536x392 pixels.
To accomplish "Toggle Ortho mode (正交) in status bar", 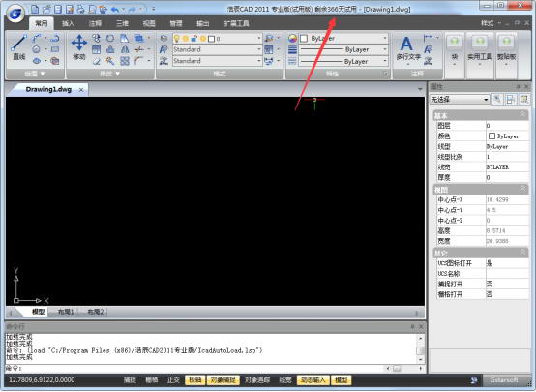I will [173, 380].
